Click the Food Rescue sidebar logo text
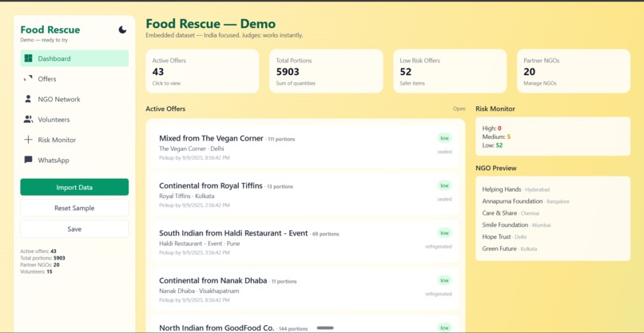Screen dimensions: 644x333 point(50,30)
